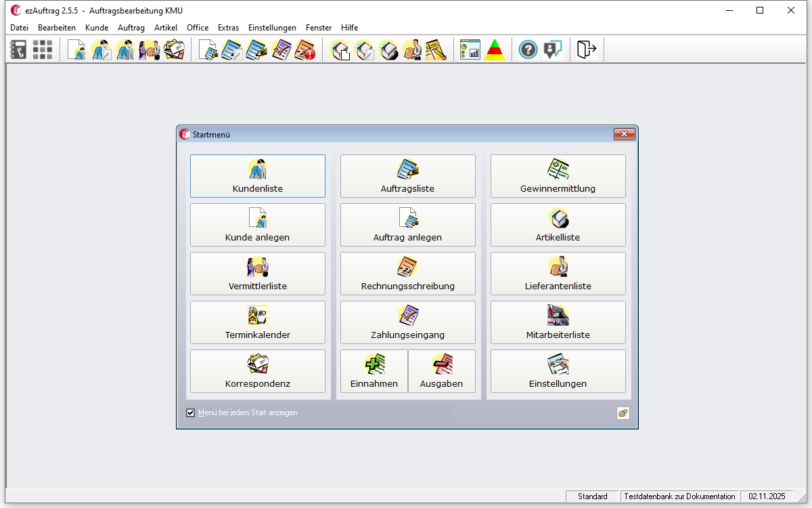
Task: Open Vermittlerliste from the Startmenü
Action: pyautogui.click(x=258, y=274)
